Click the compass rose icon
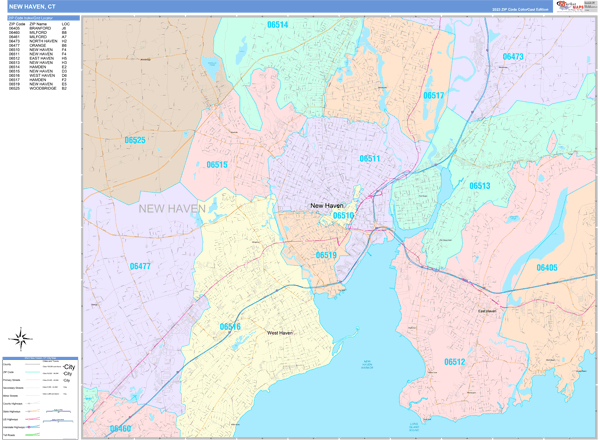The height and width of the screenshot is (440, 600). point(20,338)
